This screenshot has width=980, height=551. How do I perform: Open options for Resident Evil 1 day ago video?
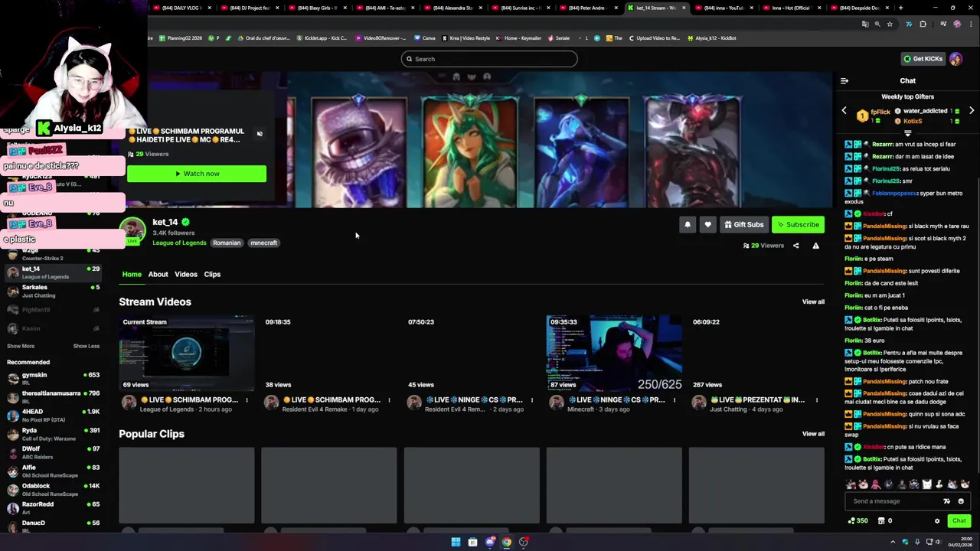pyautogui.click(x=389, y=400)
